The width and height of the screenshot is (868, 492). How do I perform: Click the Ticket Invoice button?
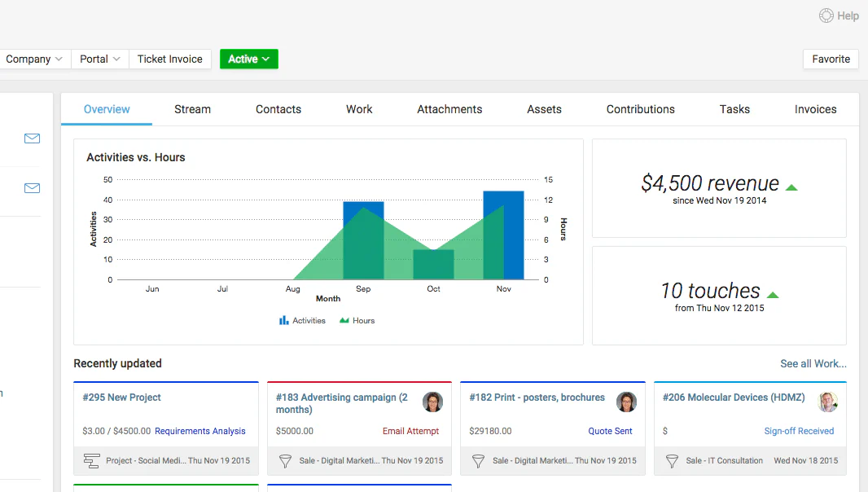[170, 59]
